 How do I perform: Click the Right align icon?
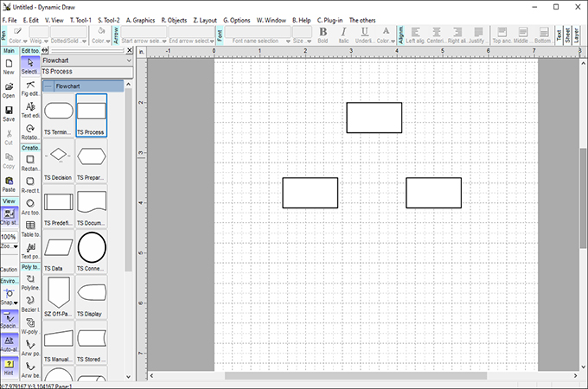457,35
